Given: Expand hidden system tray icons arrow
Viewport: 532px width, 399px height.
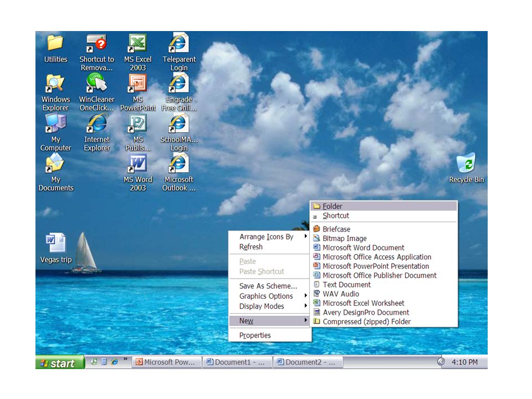Looking at the screenshot, I should tap(441, 362).
